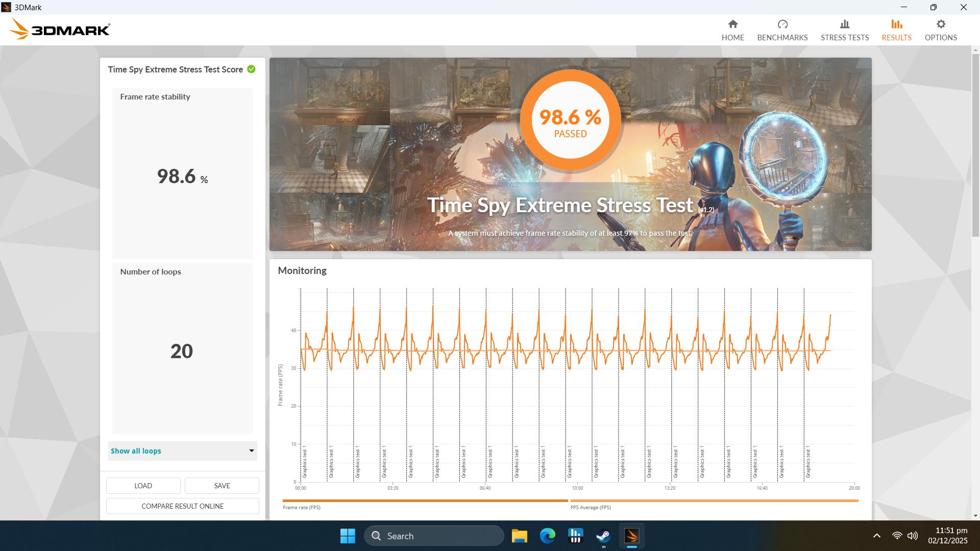
Task: Open the Stress Tests section
Action: pyautogui.click(x=844, y=29)
